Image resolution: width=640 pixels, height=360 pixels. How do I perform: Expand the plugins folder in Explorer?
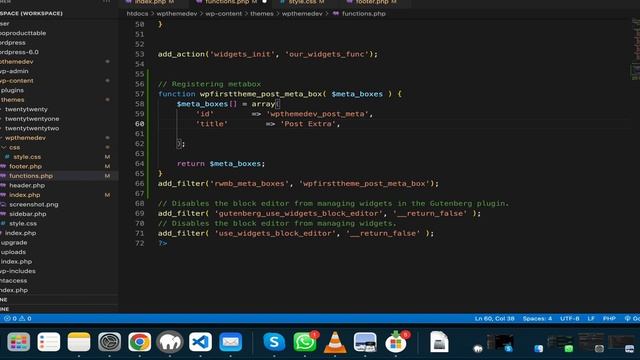click(x=12, y=90)
